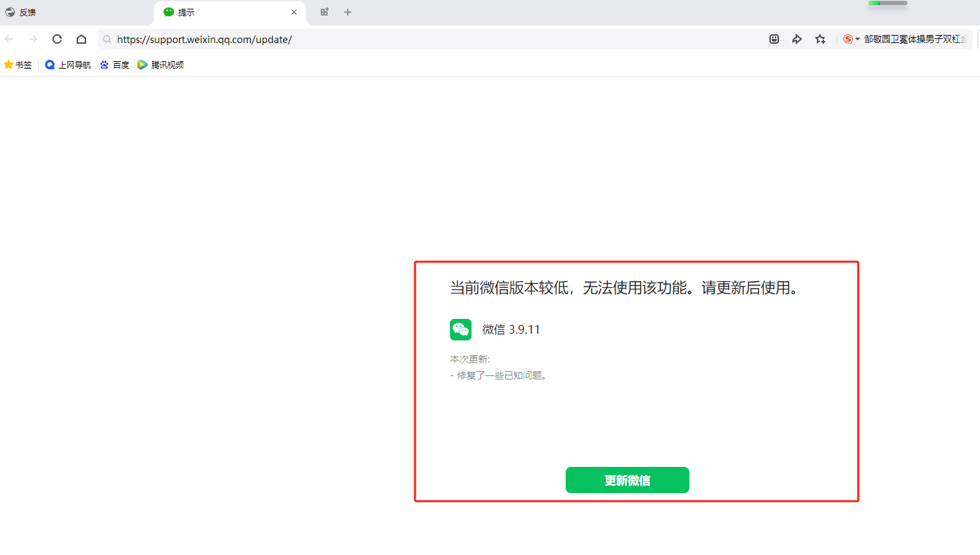The width and height of the screenshot is (980, 555).
Task: Click the green progress indicator at top right
Action: pyautogui.click(x=888, y=3)
